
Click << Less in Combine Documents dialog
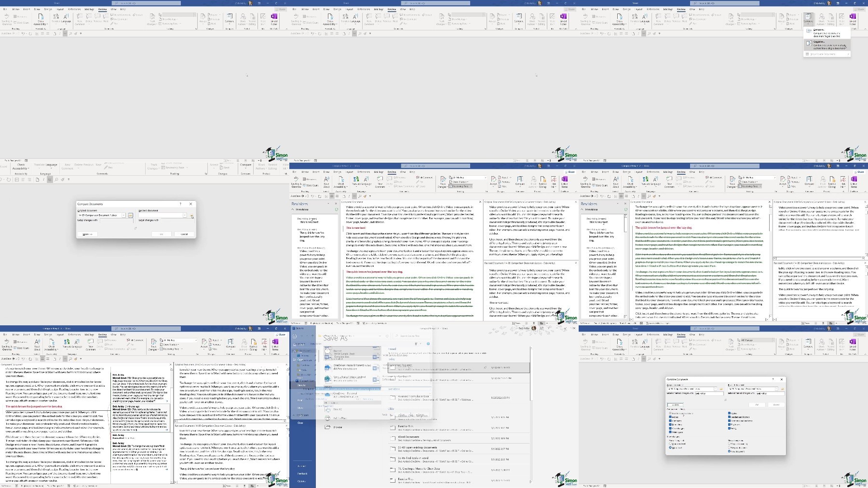point(675,405)
